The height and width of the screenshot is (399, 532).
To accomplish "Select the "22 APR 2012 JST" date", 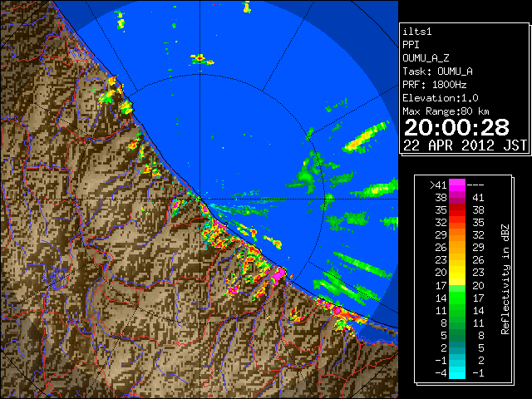I will click(465, 145).
